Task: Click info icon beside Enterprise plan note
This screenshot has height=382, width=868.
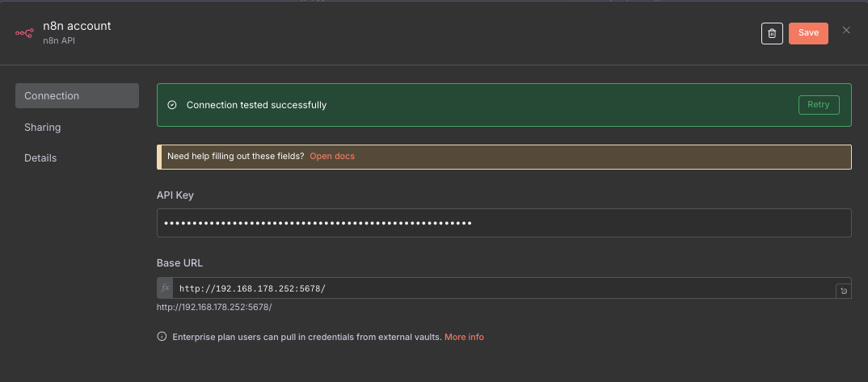Action: coord(162,337)
